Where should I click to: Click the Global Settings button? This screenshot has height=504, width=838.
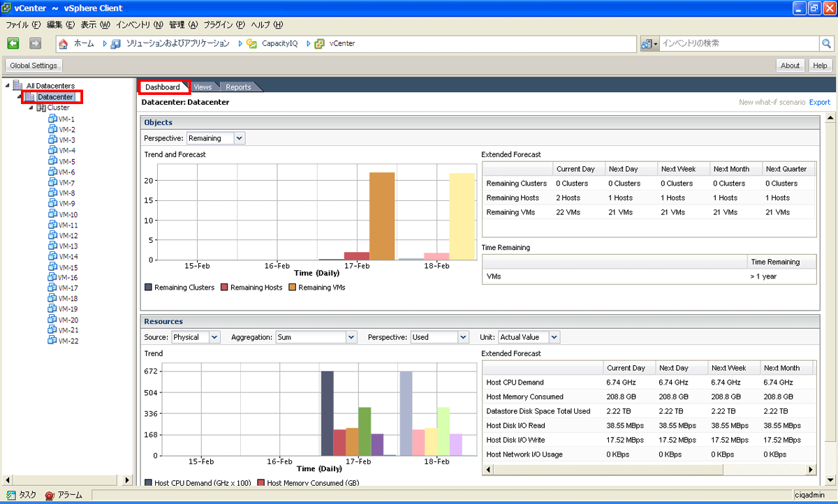click(x=34, y=66)
